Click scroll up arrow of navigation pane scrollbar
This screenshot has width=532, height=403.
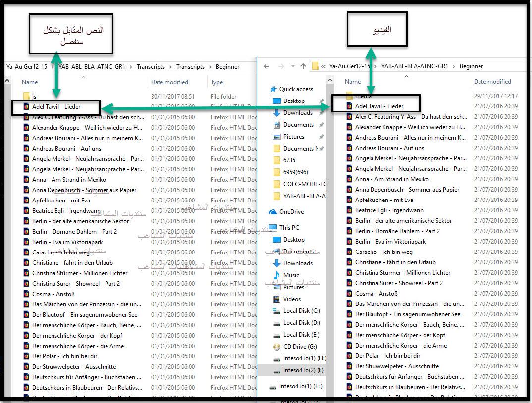coord(330,80)
